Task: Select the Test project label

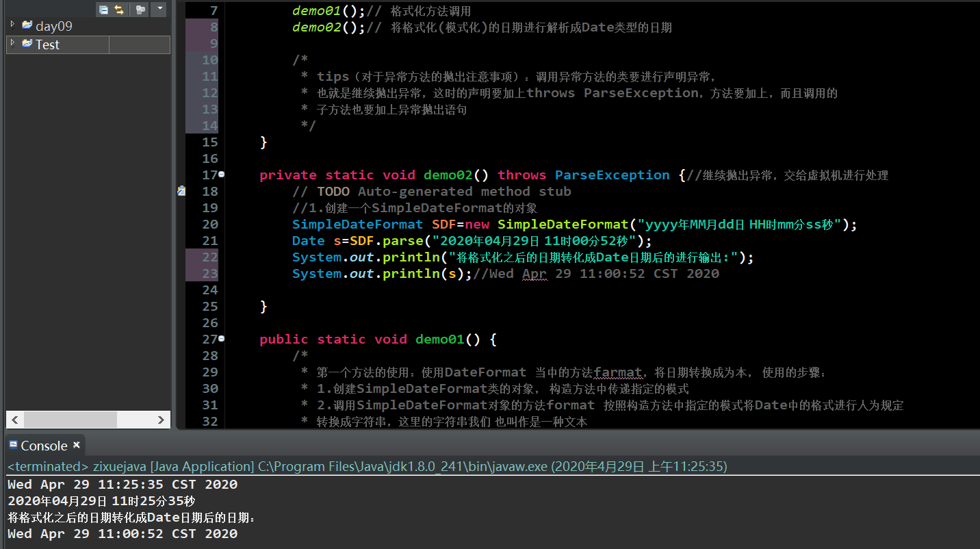Action: click(47, 44)
